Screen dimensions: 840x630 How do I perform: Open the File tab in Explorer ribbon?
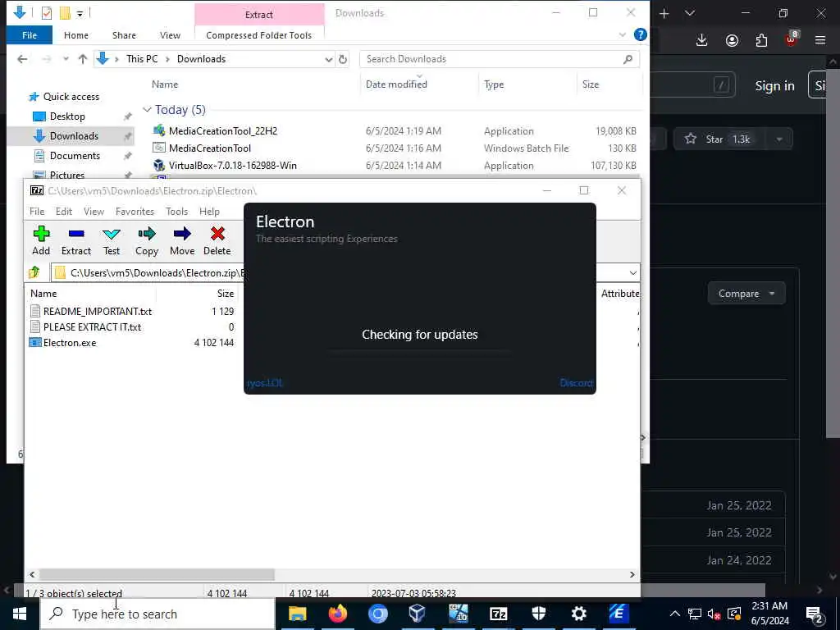point(30,35)
